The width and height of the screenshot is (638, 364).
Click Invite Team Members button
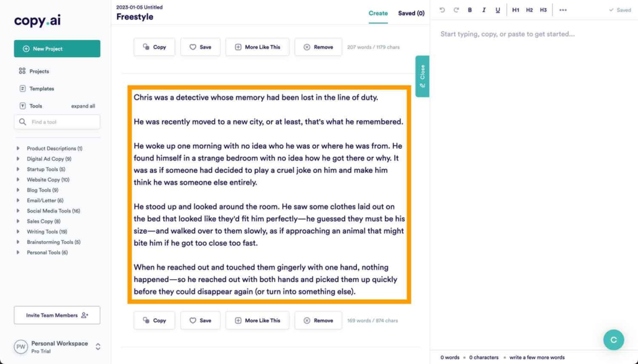[57, 315]
